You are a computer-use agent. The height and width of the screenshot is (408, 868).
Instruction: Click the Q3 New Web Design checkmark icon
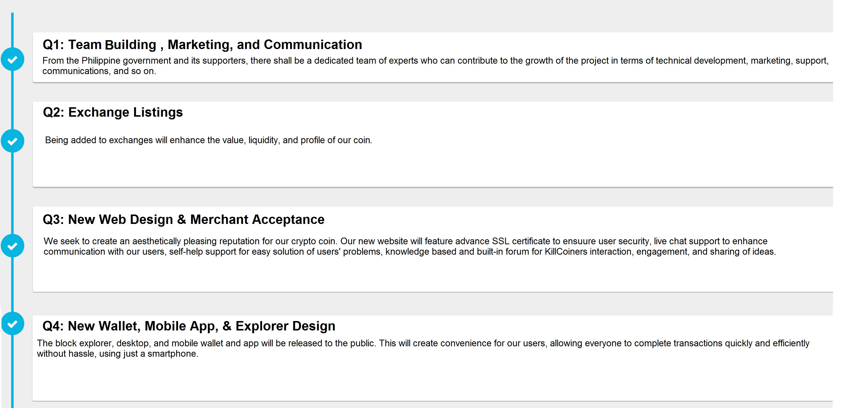[x=12, y=246]
